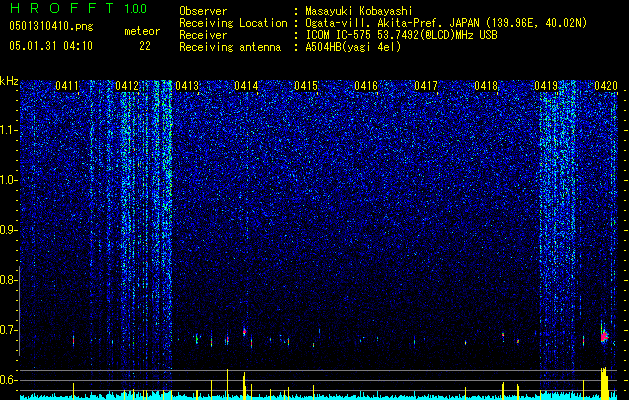Select the file name 0501310410.png

pyautogui.click(x=51, y=27)
